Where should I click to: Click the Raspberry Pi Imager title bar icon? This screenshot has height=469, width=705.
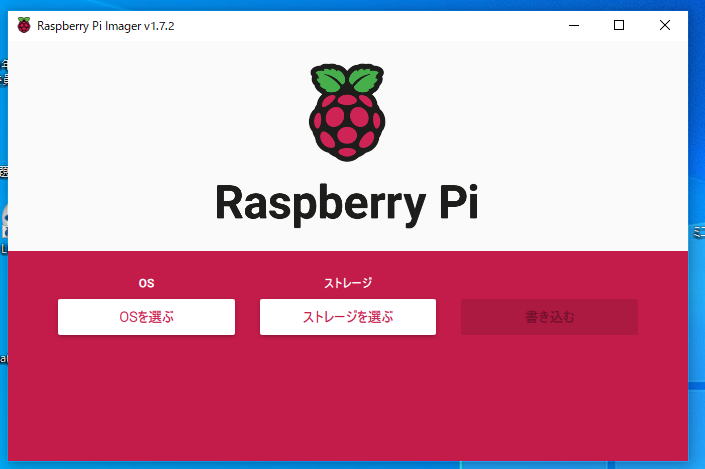(x=24, y=25)
